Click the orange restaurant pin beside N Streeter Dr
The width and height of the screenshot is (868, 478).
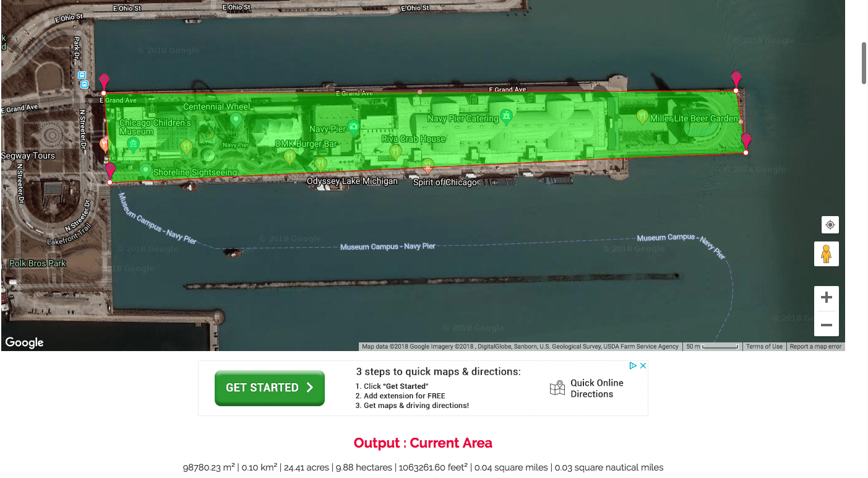[104, 144]
